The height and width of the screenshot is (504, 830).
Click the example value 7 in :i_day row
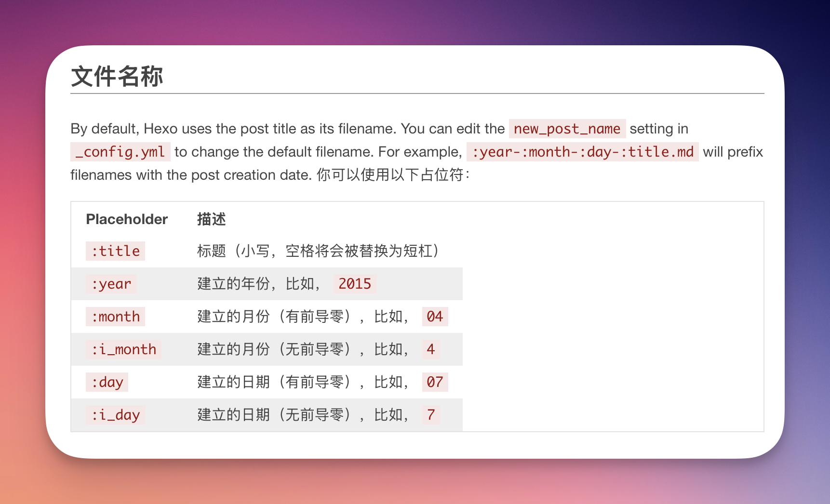(431, 415)
